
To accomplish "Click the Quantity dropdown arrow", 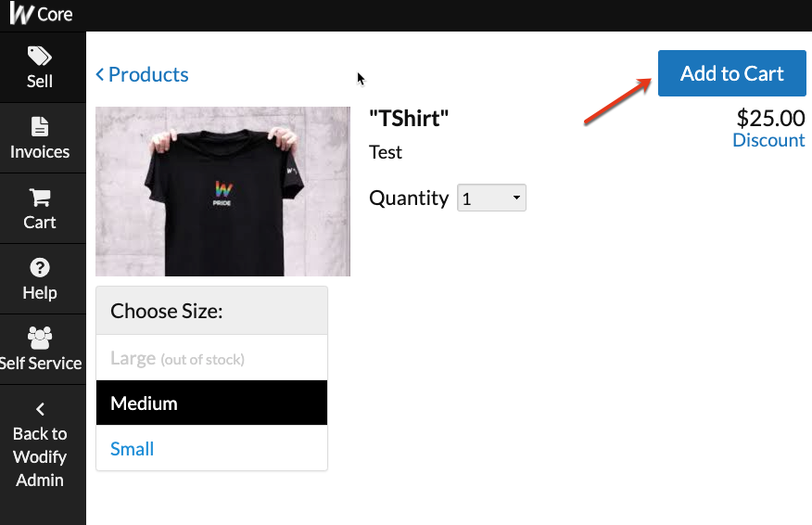I will tap(516, 198).
